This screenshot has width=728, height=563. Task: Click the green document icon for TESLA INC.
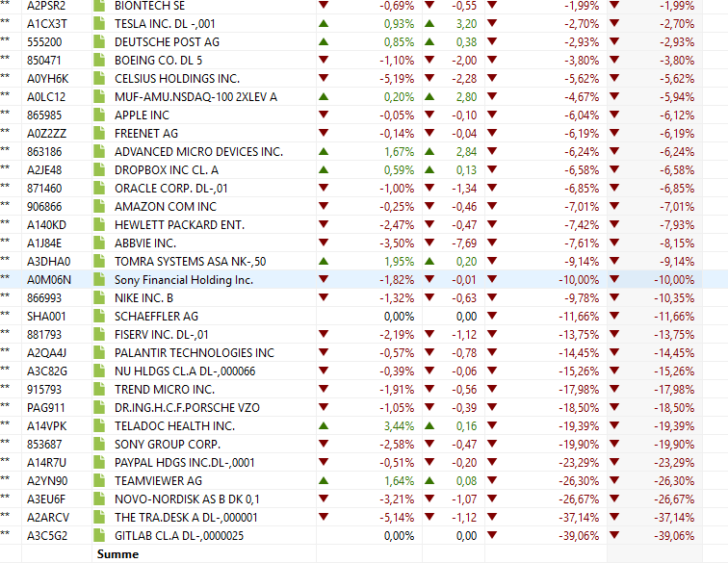(99, 24)
